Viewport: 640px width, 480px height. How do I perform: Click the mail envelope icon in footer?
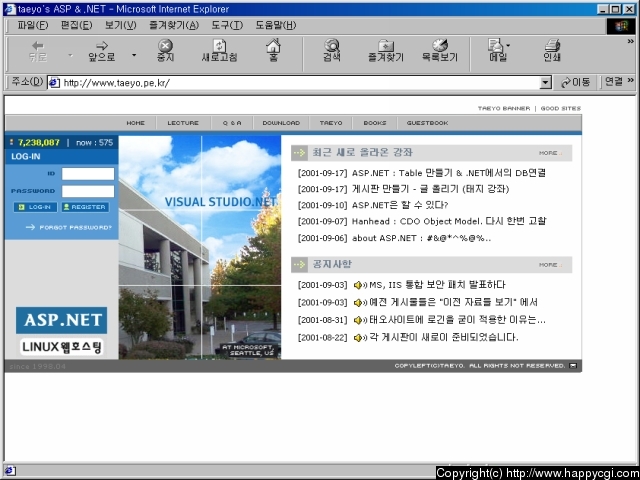(573, 366)
